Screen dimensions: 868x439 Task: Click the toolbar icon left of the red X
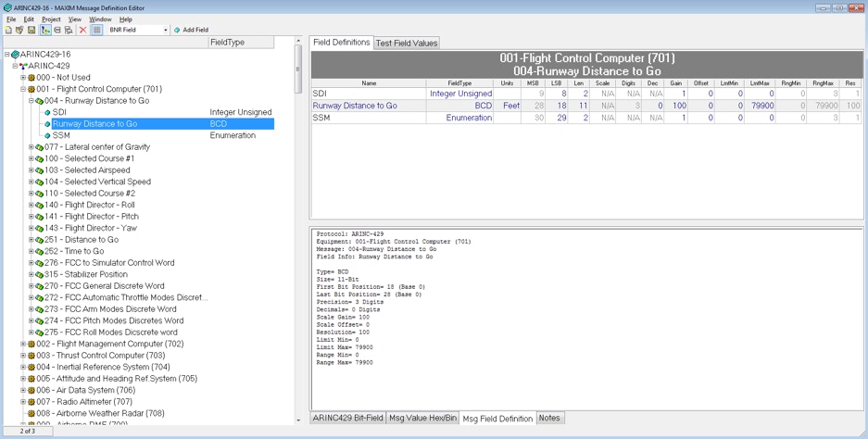(x=69, y=30)
